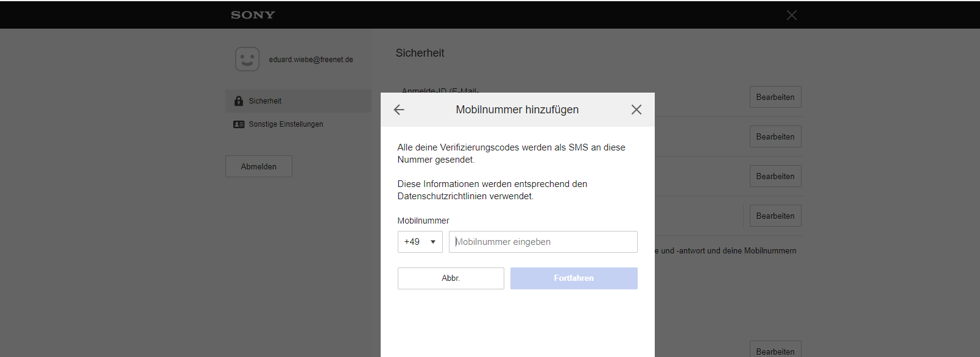The width and height of the screenshot is (980, 357).
Task: Click the third Bearbeiten button from top
Action: (x=775, y=177)
